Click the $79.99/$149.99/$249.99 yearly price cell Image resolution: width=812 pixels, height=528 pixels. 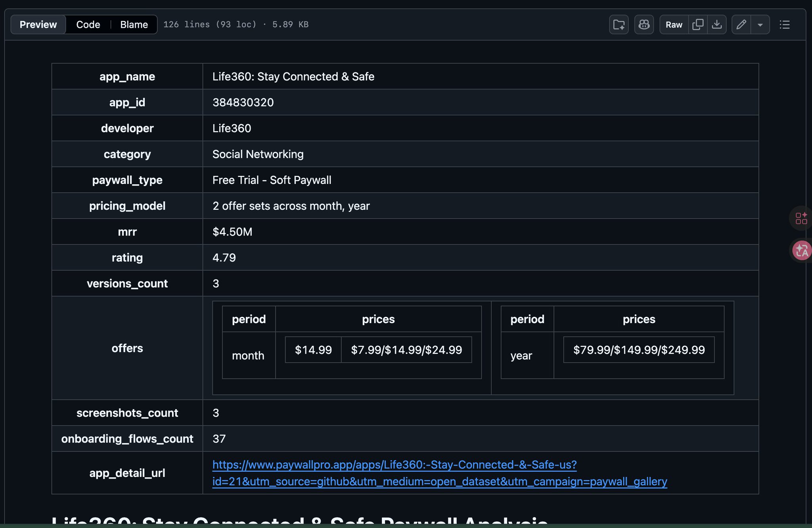(x=639, y=350)
